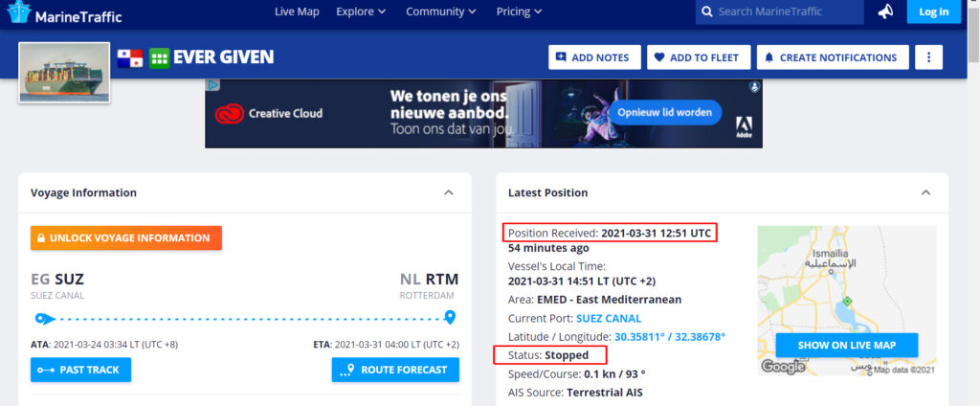Click the Terrestrial AIS source text
This screenshot has width=980, height=406.
[x=605, y=393]
